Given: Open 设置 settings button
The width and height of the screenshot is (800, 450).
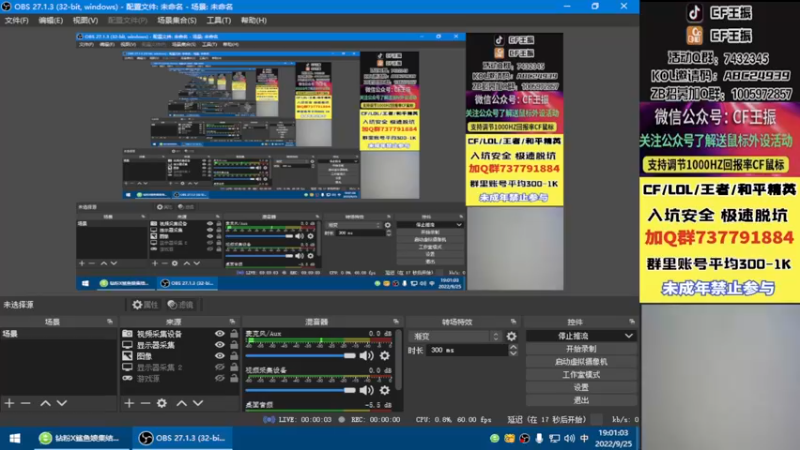Looking at the screenshot, I should coord(581,387).
